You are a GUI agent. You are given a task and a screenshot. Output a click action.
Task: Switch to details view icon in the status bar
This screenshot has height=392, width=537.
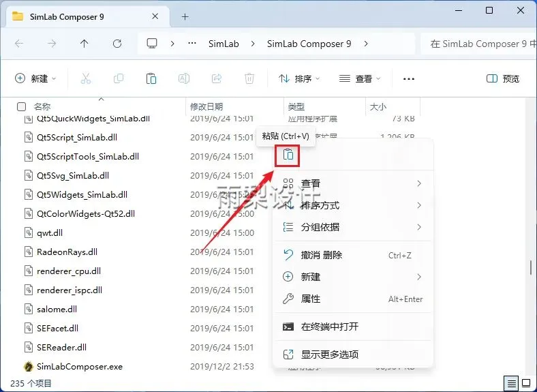(511, 383)
